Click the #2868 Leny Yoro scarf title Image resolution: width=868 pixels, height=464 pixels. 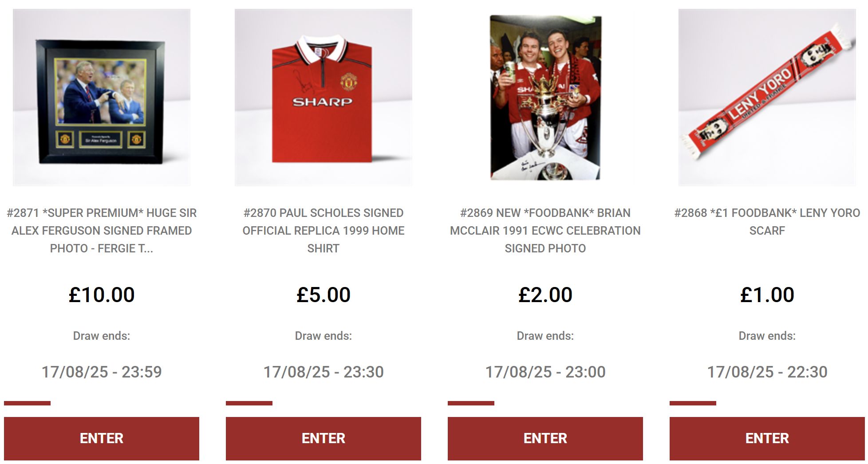click(x=767, y=222)
